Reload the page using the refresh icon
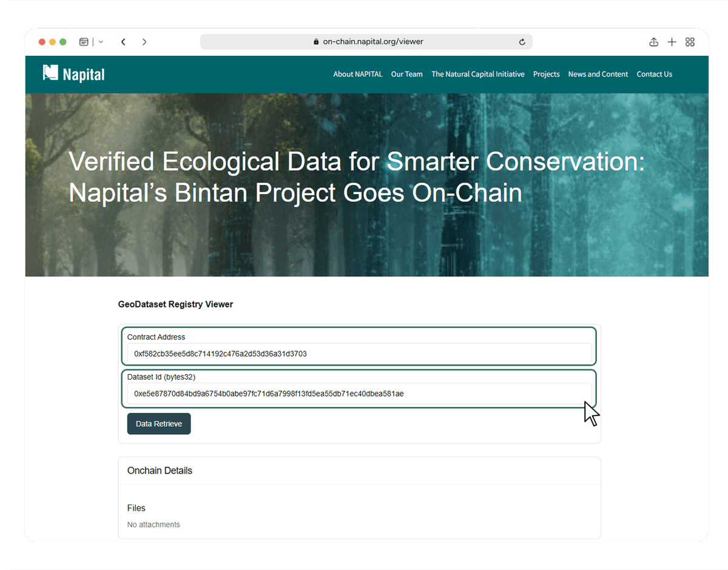This screenshot has width=728, height=570. [522, 42]
